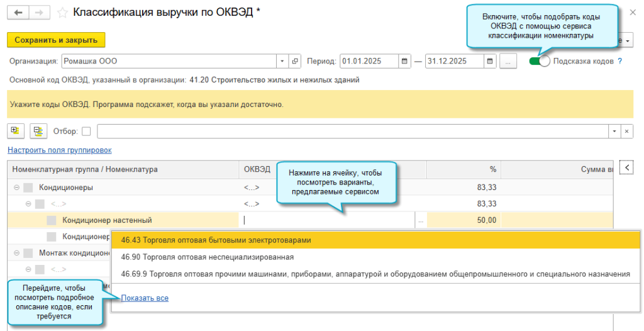Add the form to favorites with star
The height and width of the screenshot is (331, 644).
(62, 13)
